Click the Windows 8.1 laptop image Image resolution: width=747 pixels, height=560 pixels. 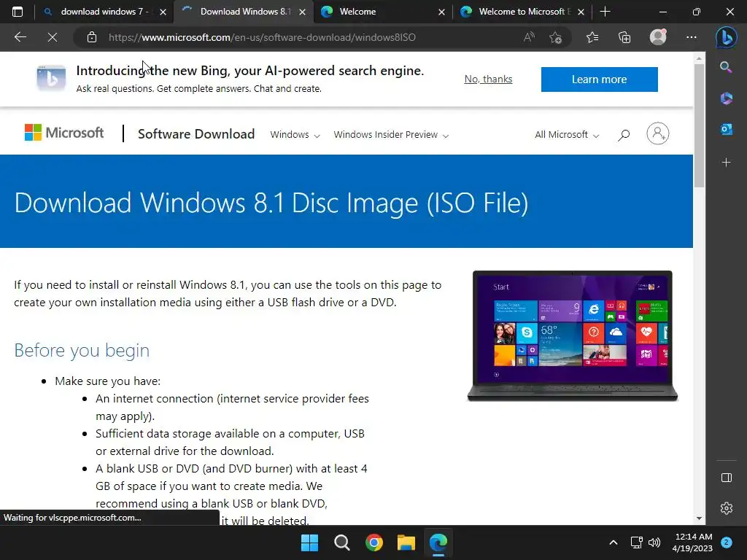point(573,336)
